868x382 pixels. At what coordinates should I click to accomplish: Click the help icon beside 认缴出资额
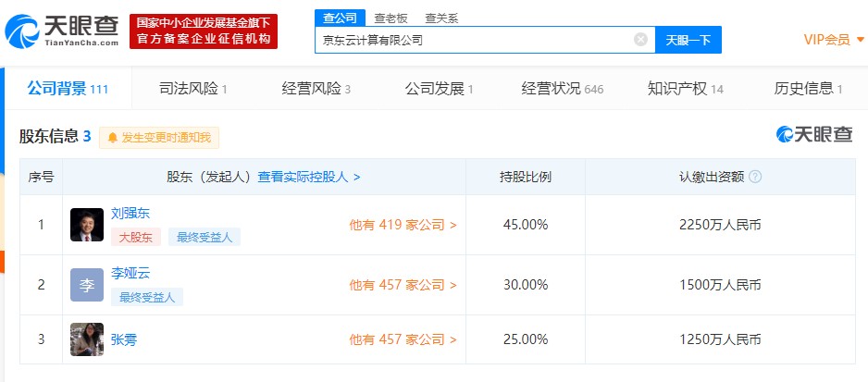click(x=755, y=177)
